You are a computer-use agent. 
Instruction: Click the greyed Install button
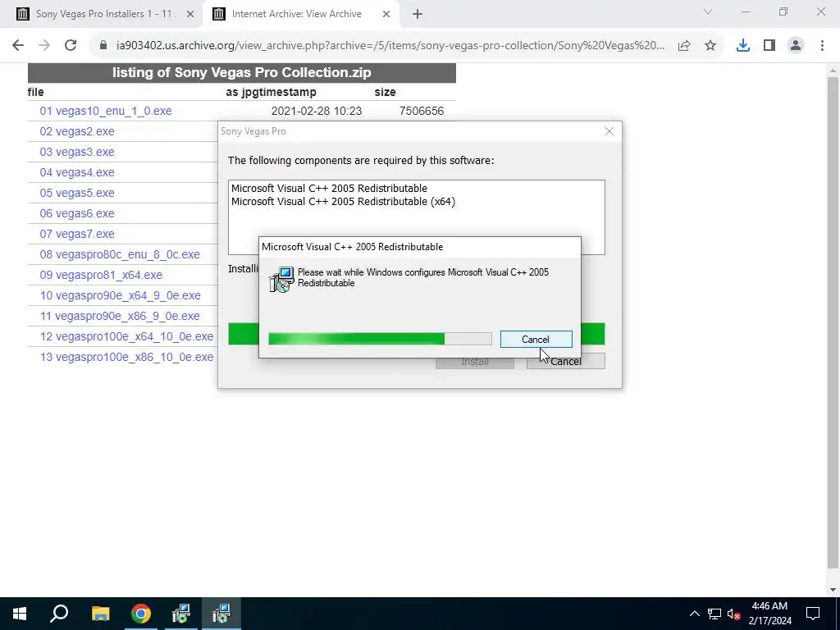[475, 362]
